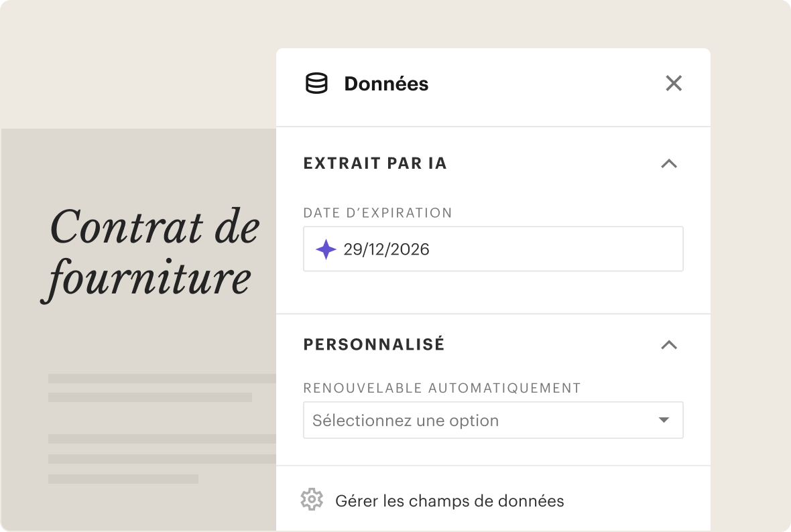Click the Contrat de fourniture document title
This screenshot has height=532, width=791.
(x=151, y=253)
